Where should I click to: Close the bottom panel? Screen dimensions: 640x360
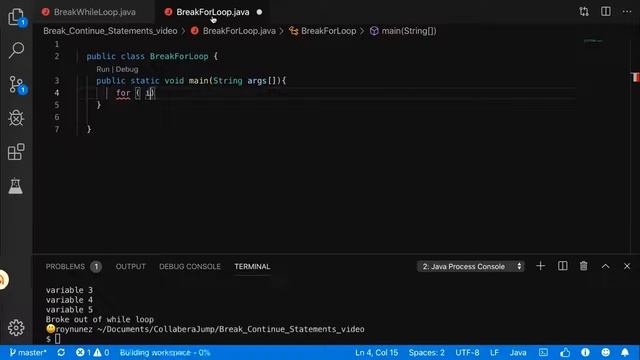tap(627, 266)
